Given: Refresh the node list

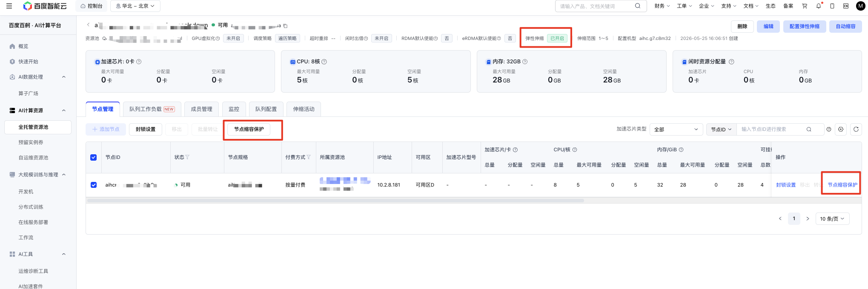Looking at the screenshot, I should [x=856, y=129].
